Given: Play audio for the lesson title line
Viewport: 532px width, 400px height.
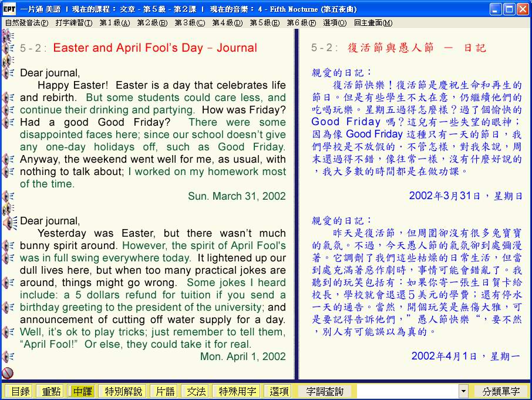Looking at the screenshot, I should pyautogui.click(x=8, y=48).
